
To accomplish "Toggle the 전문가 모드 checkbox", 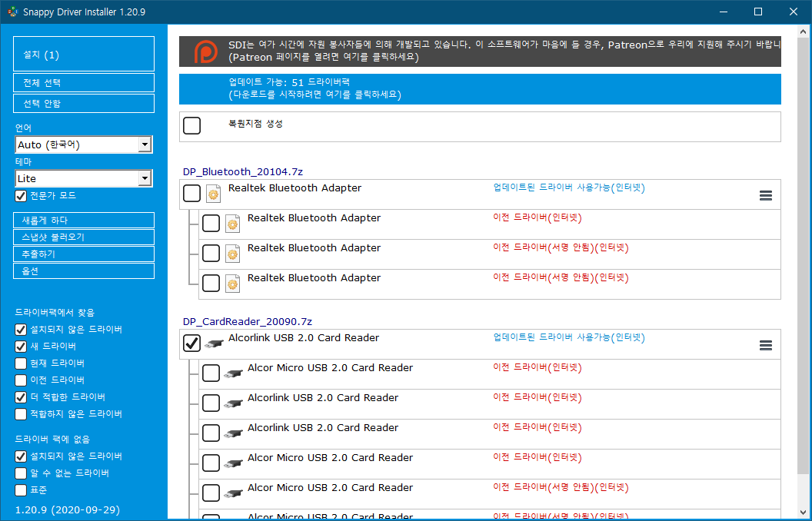I will [21, 196].
